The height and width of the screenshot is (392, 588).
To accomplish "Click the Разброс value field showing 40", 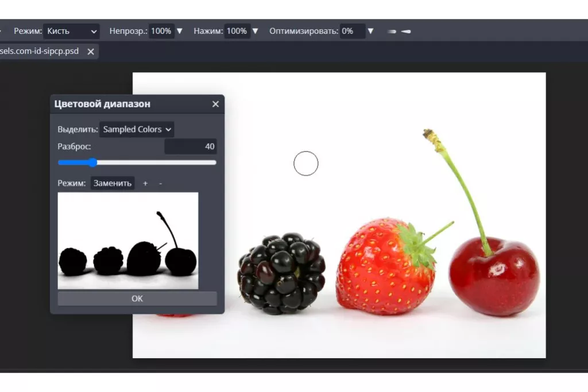I will [191, 146].
